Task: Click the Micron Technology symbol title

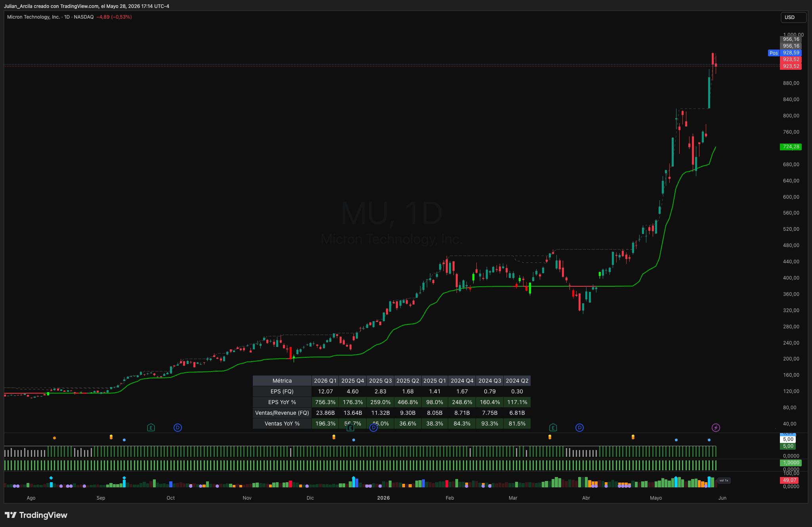Action: tap(34, 17)
